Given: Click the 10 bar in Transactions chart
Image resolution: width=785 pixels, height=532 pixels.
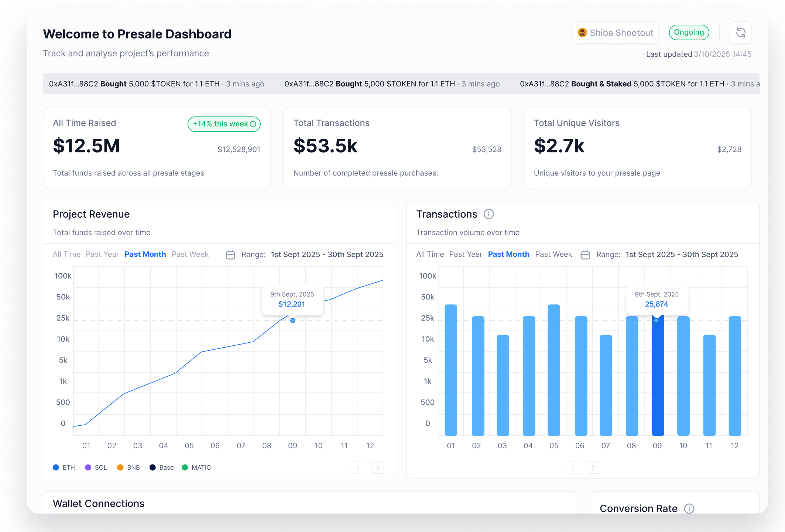Looking at the screenshot, I should click(683, 376).
